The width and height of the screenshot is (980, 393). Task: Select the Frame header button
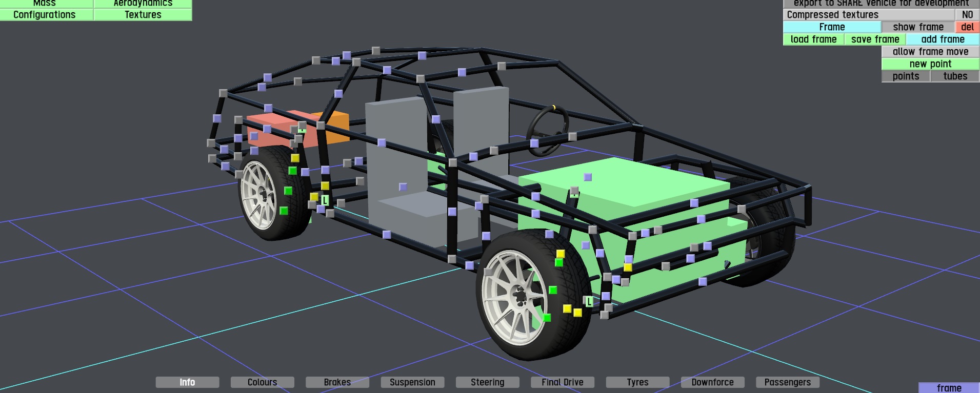[832, 27]
